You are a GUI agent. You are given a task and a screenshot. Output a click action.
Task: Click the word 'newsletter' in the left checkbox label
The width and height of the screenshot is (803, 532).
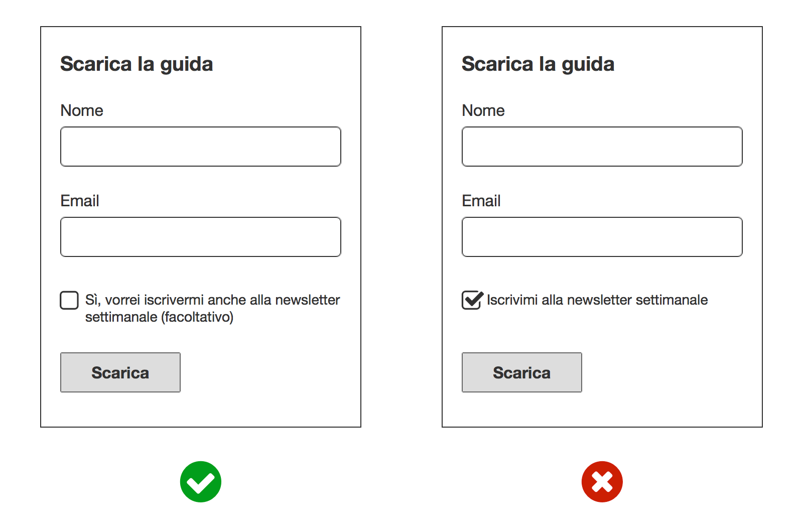[308, 300]
